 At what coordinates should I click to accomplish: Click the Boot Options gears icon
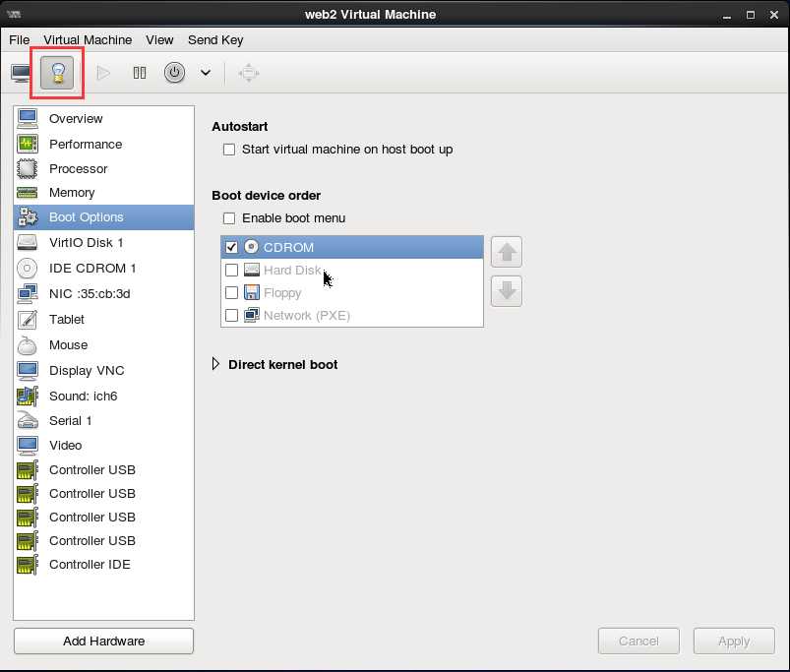28,217
